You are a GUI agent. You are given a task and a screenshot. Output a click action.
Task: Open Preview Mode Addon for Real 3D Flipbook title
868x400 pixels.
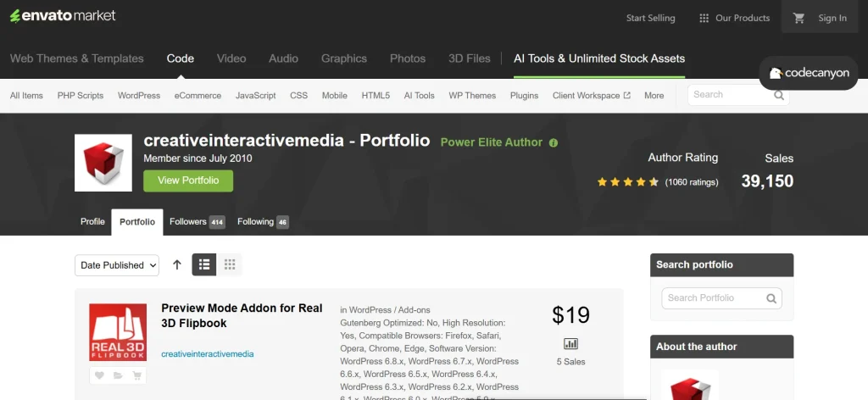coord(242,315)
